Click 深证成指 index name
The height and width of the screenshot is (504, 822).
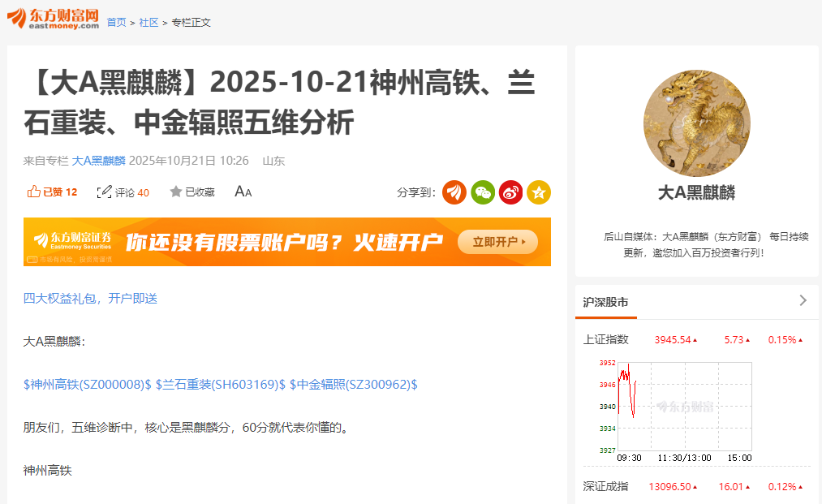(x=606, y=486)
